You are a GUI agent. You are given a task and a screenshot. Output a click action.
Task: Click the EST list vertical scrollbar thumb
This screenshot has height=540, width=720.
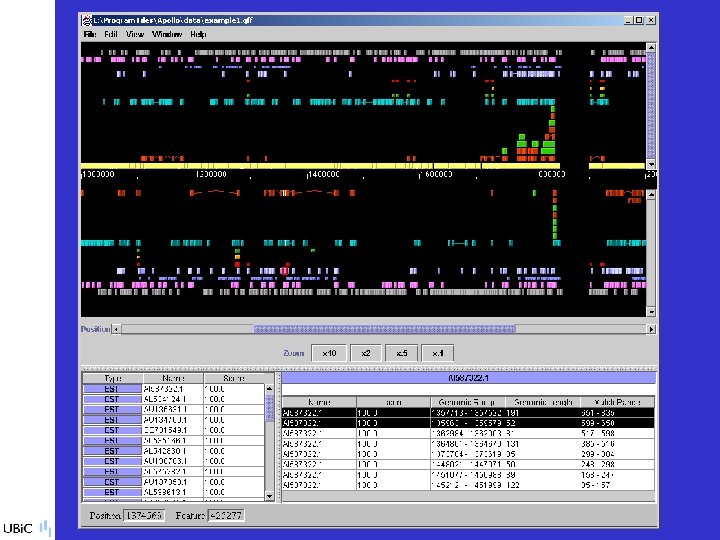coord(270,407)
